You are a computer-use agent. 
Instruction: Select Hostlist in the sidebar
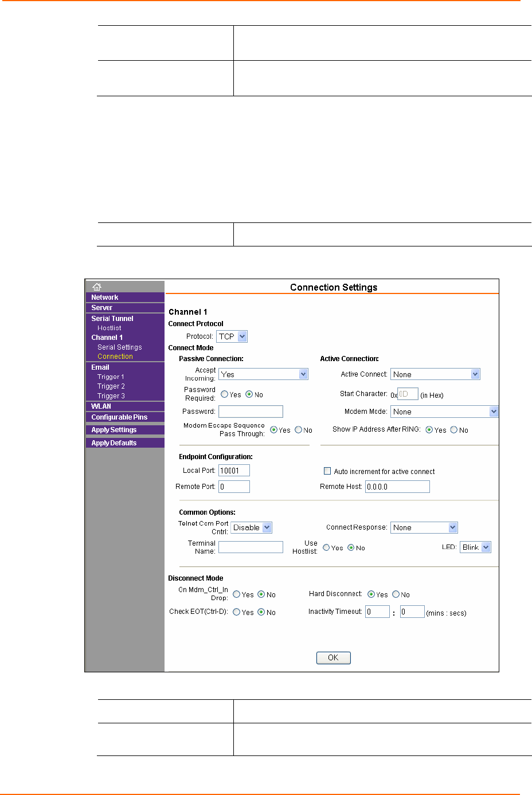click(x=109, y=328)
